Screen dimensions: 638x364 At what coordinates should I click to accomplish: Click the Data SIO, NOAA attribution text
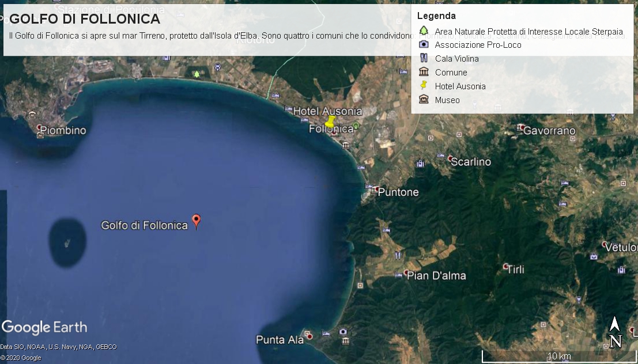[59, 347]
